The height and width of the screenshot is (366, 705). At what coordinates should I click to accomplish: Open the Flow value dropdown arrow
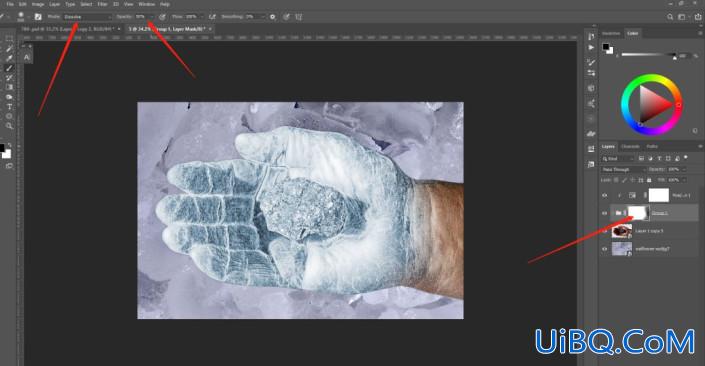pos(202,17)
